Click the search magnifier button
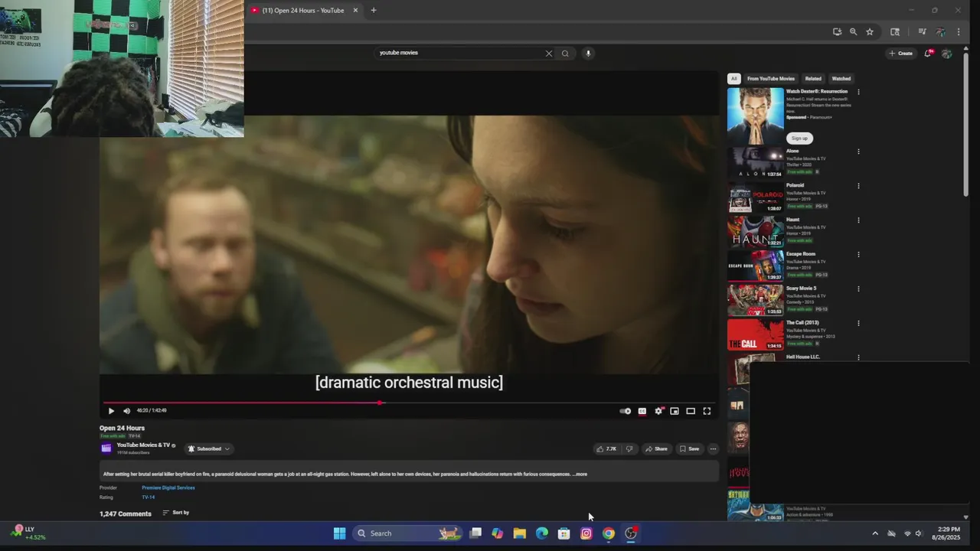 (x=565, y=54)
